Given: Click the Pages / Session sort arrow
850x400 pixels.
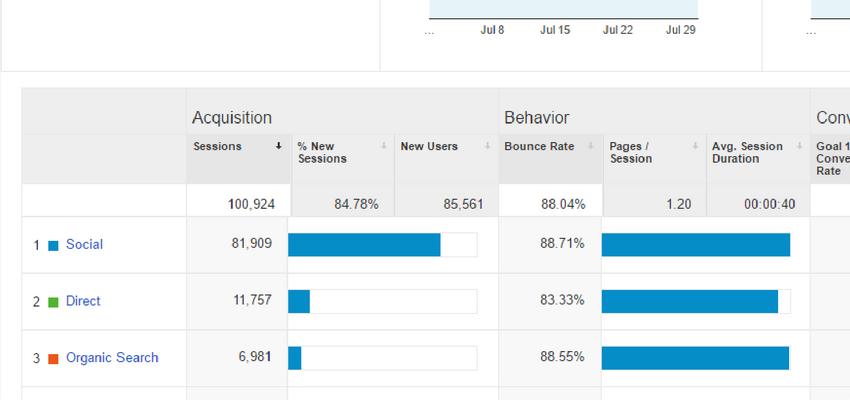Looking at the screenshot, I should (696, 146).
